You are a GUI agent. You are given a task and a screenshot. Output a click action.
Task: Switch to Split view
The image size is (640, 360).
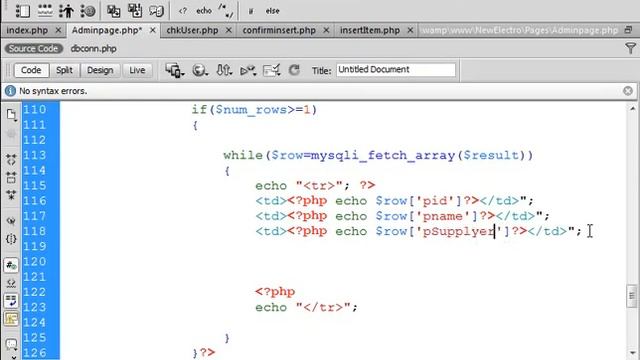[x=64, y=70]
